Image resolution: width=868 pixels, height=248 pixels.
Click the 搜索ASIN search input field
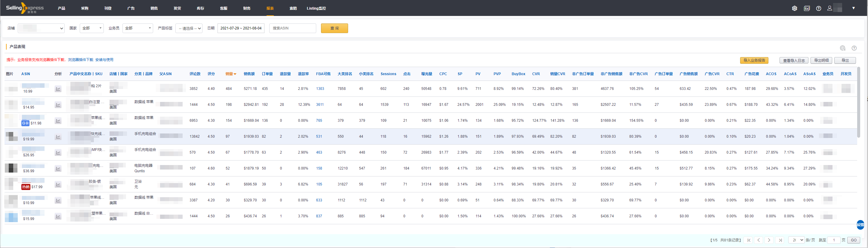point(292,28)
